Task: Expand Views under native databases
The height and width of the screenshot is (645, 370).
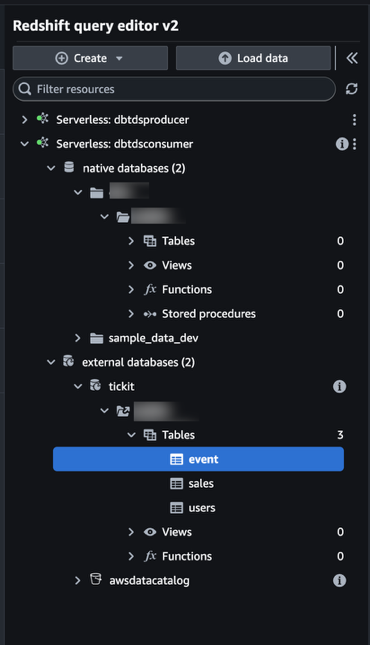Action: click(131, 265)
